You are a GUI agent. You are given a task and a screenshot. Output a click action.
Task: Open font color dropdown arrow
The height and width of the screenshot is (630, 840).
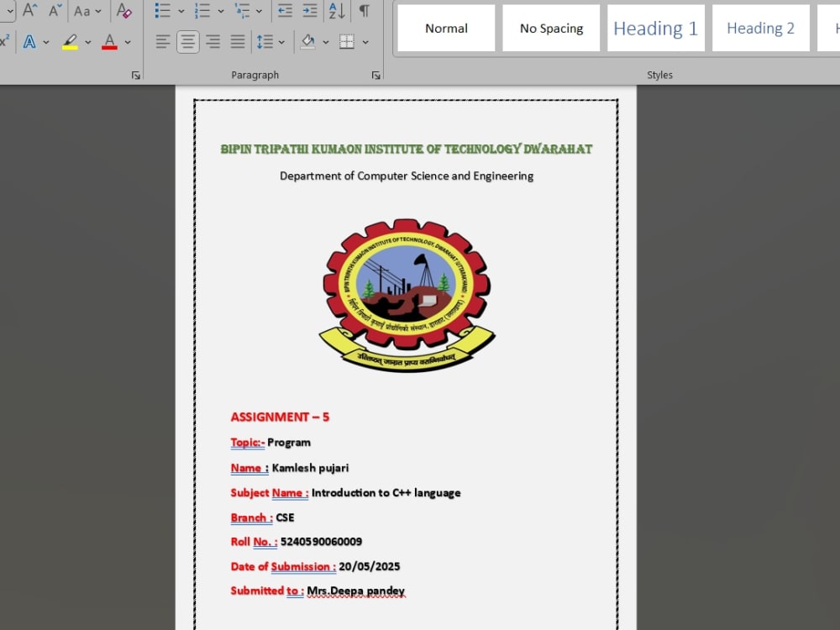coord(128,42)
